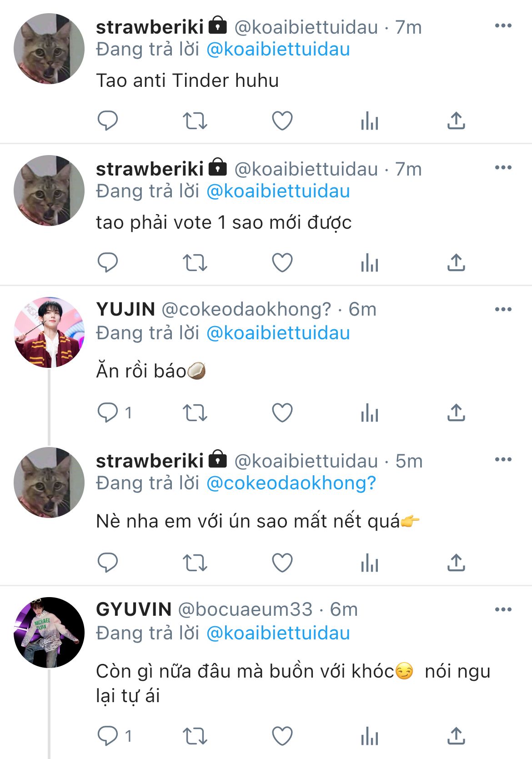
Task: Retweet the "Nè nha em với ún" tweet
Action: coord(195,563)
